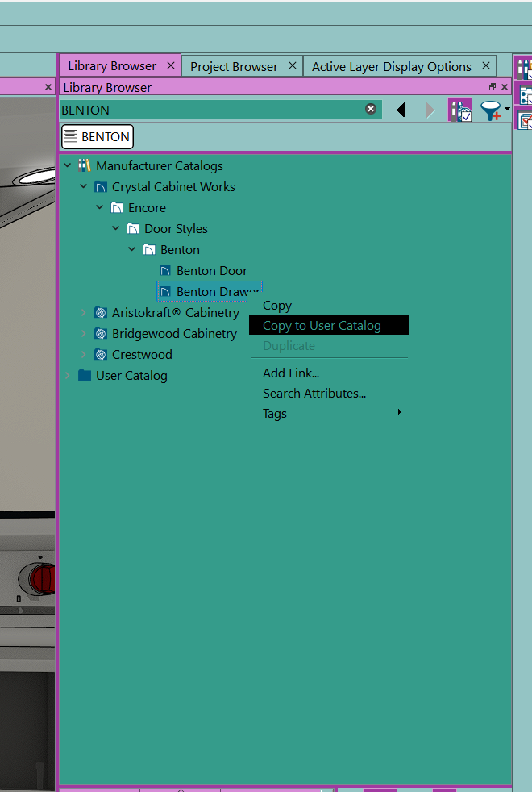532x792 pixels.
Task: Choose Copy from the context menu
Action: click(277, 306)
